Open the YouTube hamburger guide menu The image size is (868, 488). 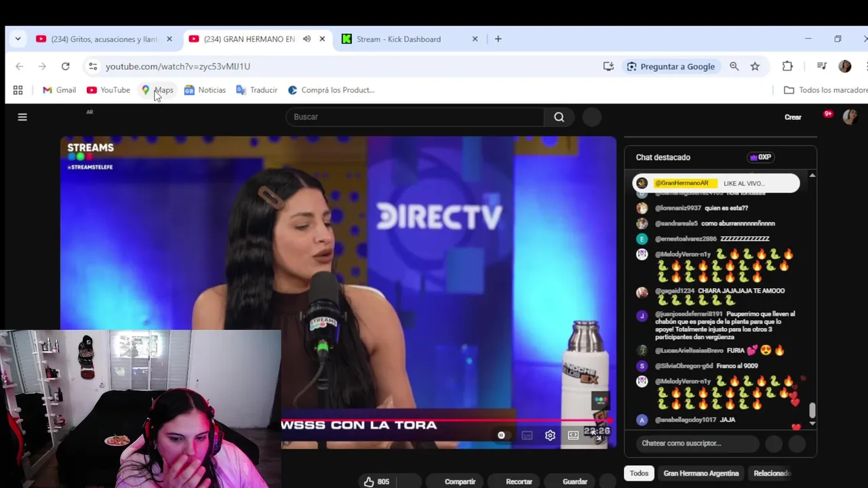click(x=22, y=117)
